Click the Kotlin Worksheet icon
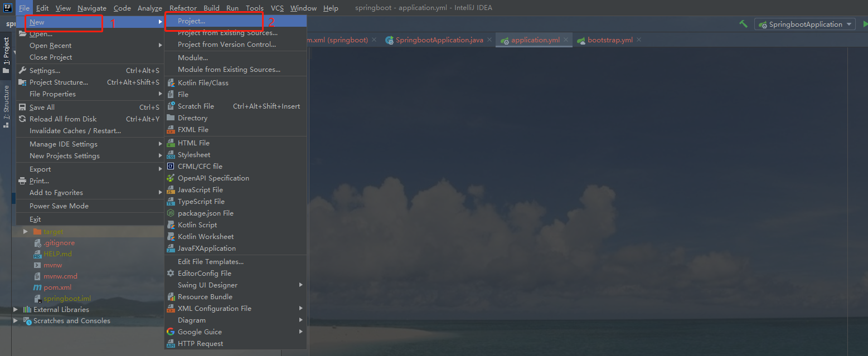Screen dimensions: 868x356 [171, 237]
